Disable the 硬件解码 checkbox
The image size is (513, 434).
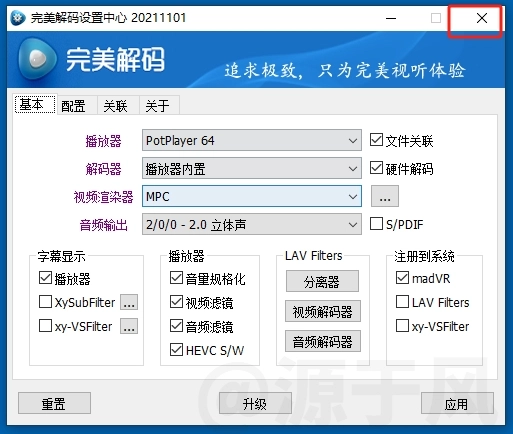tap(376, 168)
